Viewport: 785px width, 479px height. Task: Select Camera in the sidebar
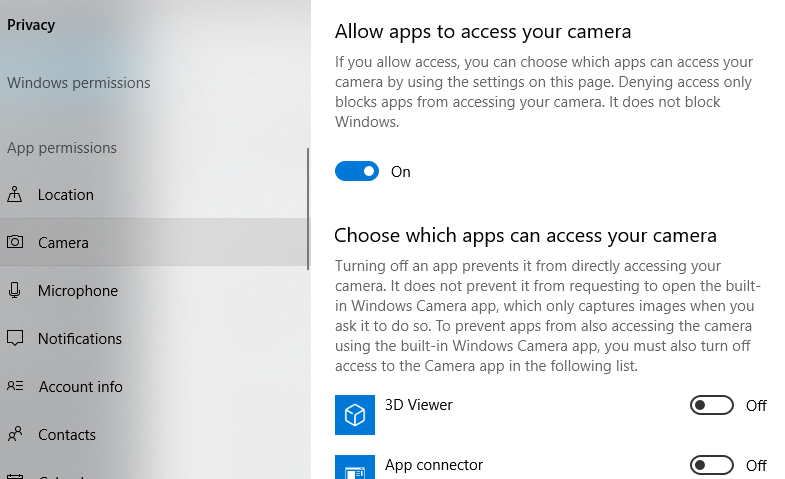pyautogui.click(x=154, y=242)
